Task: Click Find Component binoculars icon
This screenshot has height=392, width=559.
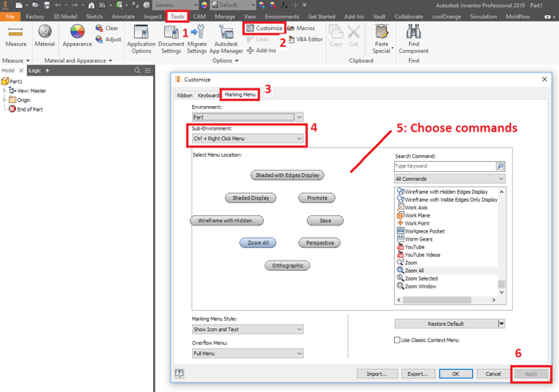Action: pos(414,32)
